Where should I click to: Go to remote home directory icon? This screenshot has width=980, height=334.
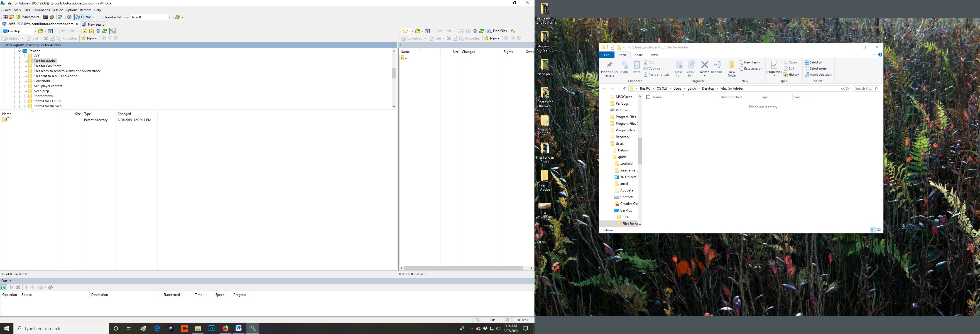tap(475, 31)
